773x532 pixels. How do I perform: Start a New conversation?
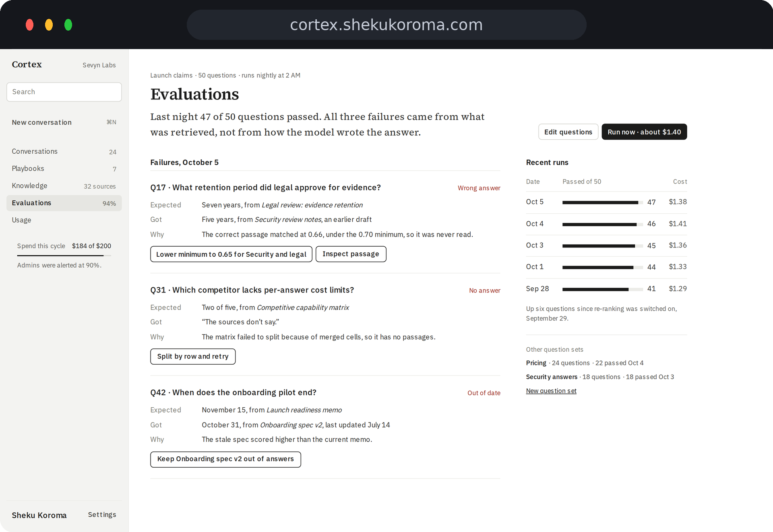point(64,122)
